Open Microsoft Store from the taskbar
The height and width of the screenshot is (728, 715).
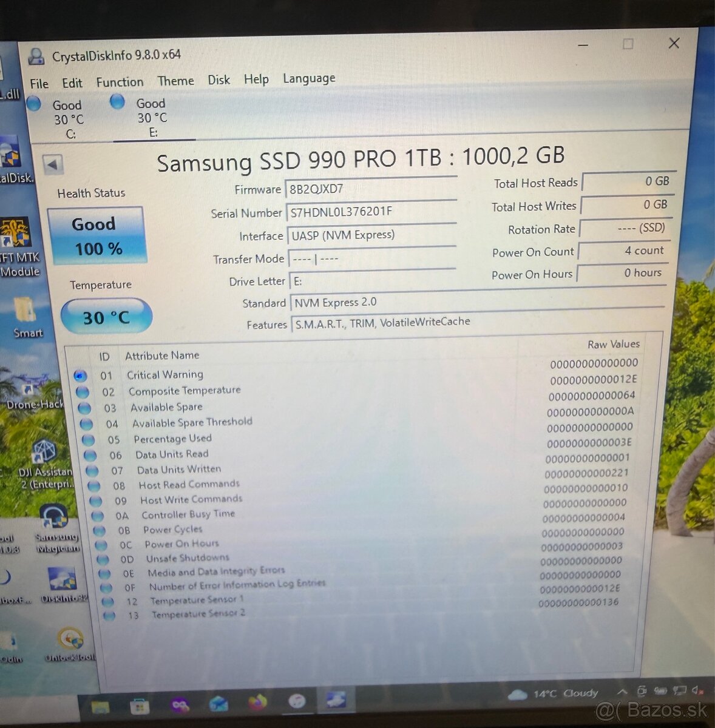(x=140, y=706)
